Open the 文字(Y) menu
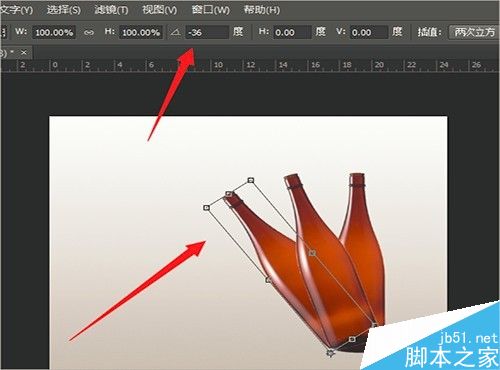 point(16,10)
